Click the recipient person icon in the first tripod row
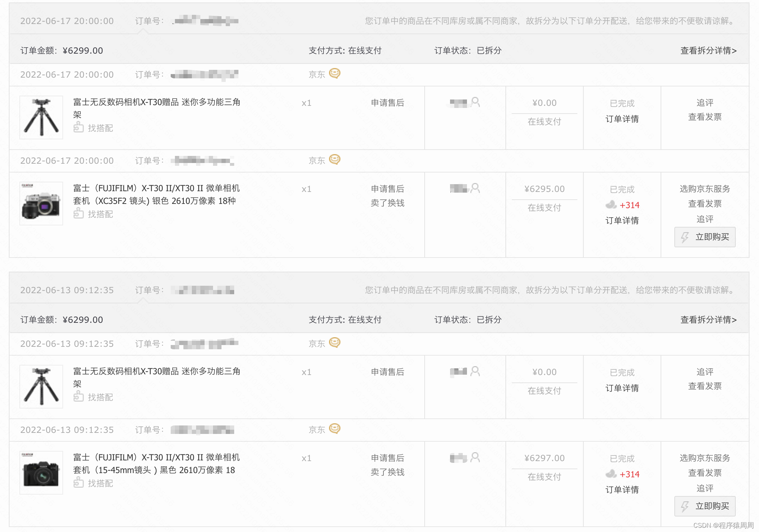The width and height of the screenshot is (759, 532). tap(475, 102)
